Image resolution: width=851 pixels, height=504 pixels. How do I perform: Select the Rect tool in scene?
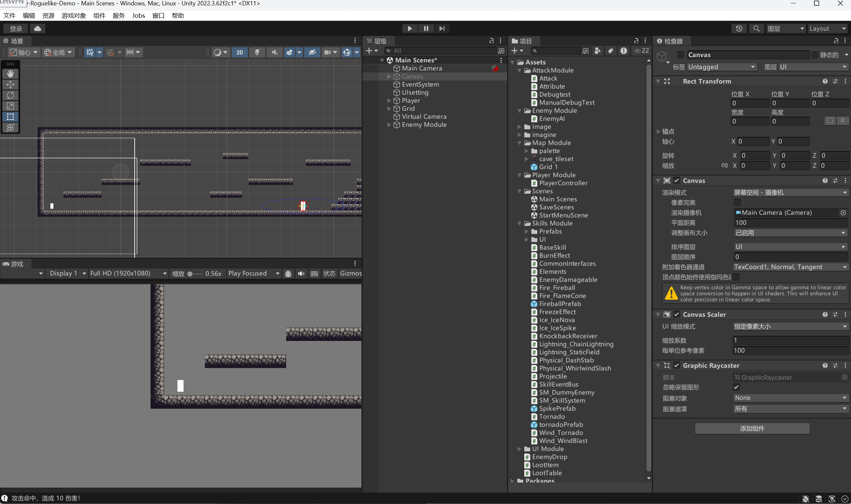point(10,117)
